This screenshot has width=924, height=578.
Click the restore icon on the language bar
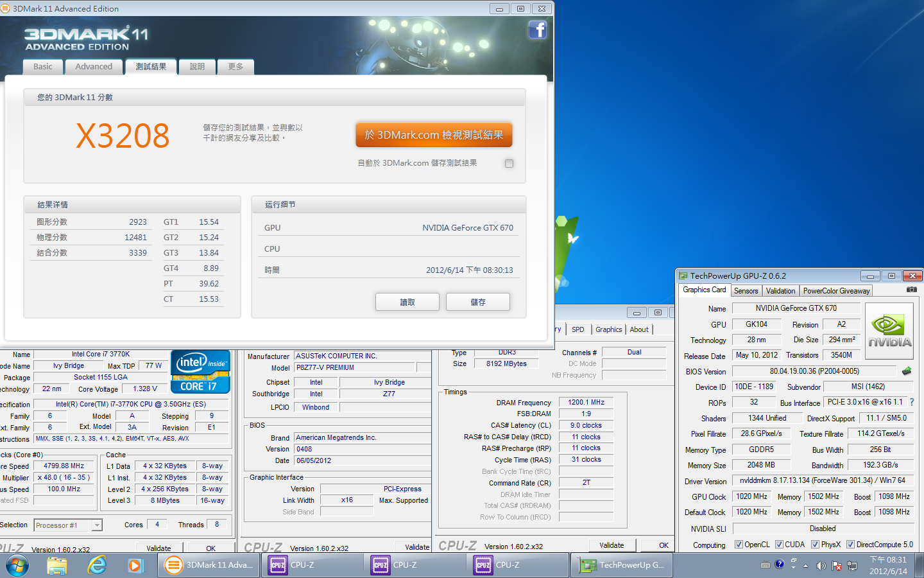click(x=794, y=560)
